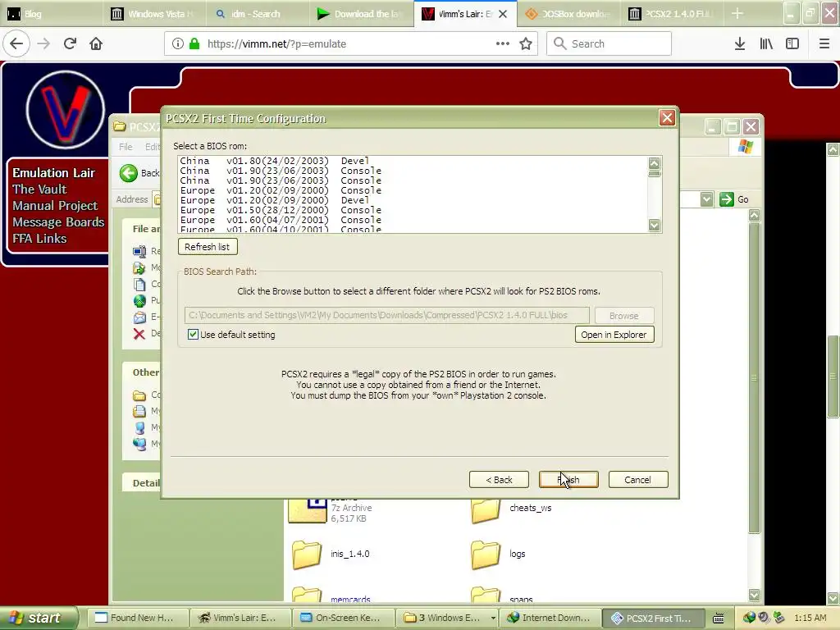
Task: Close the Vimm's Lair tab
Action: pyautogui.click(x=503, y=14)
